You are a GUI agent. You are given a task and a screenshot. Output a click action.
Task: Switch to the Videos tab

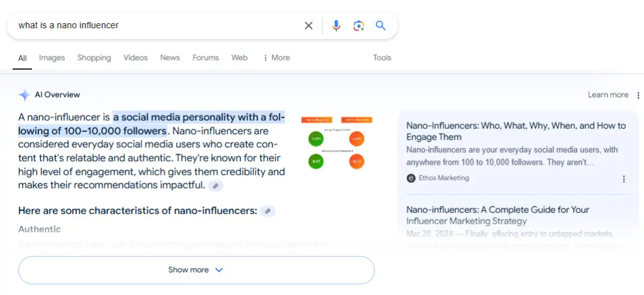(x=135, y=58)
